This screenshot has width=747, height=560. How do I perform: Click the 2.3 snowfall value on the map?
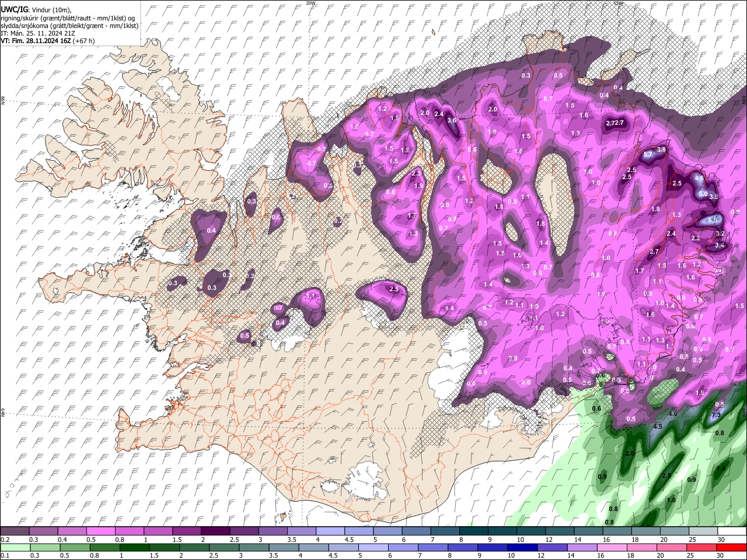pos(416,173)
